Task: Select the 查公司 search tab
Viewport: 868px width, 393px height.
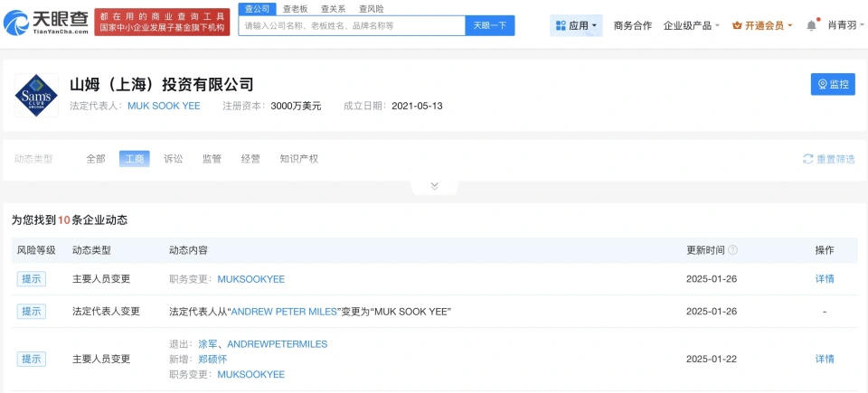Action: [258, 9]
